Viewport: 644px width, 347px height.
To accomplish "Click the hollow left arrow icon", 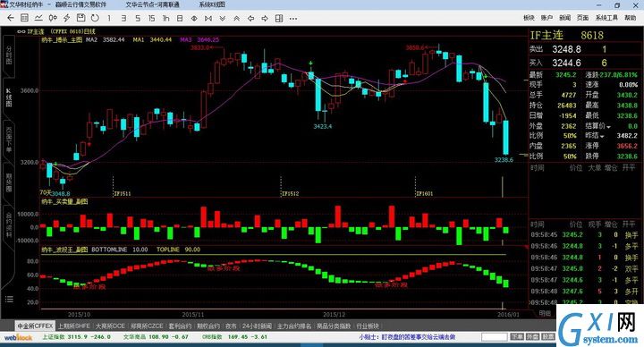I will click(250, 18).
